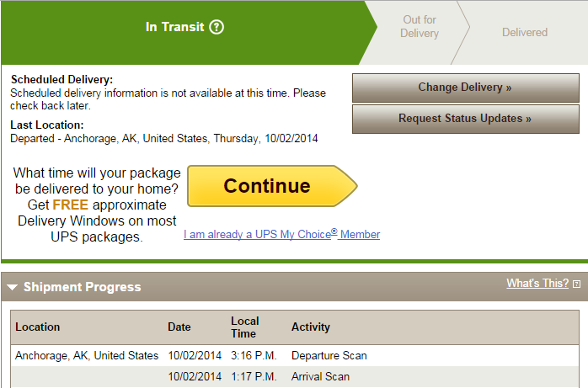Image resolution: width=588 pixels, height=388 pixels.
Task: Open the What's This? link
Action: (537, 283)
